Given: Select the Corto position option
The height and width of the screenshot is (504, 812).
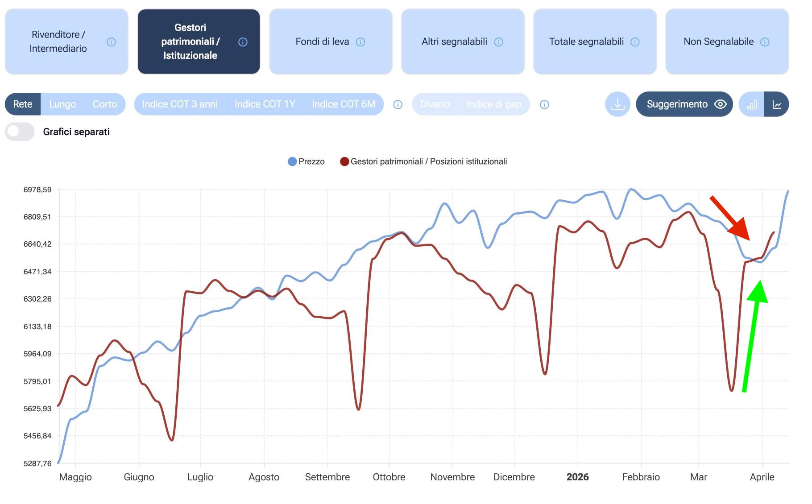Looking at the screenshot, I should pos(105,104).
